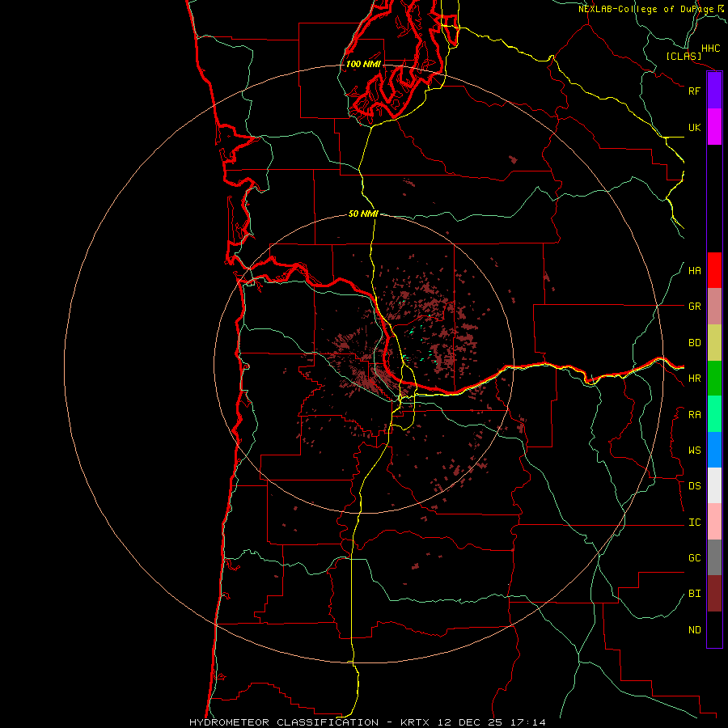
Task: Click the BD legend label
Action: [694, 343]
